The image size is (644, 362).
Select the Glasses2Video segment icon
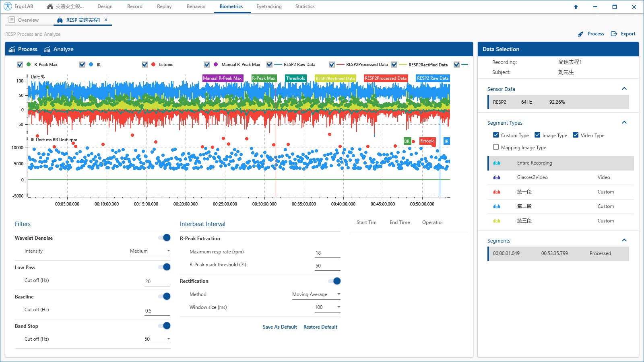(x=497, y=177)
